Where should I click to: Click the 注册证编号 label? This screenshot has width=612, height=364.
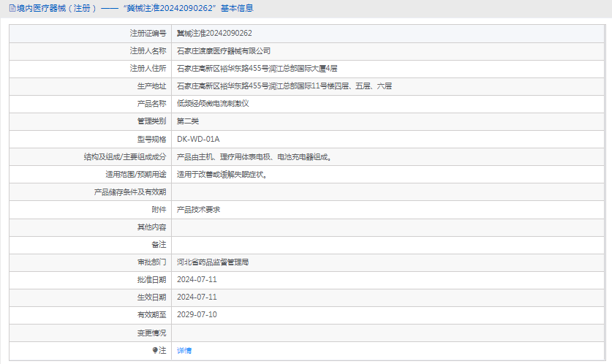coord(148,34)
